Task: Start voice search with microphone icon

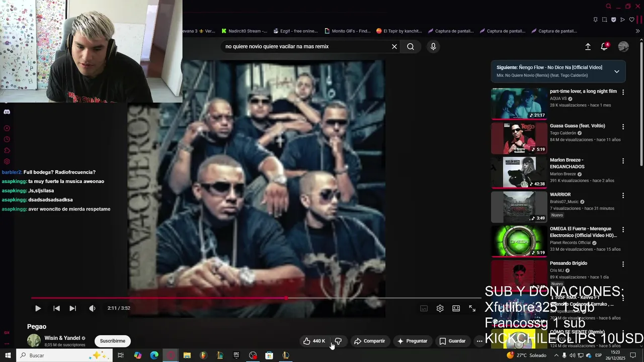Action: 433,46
